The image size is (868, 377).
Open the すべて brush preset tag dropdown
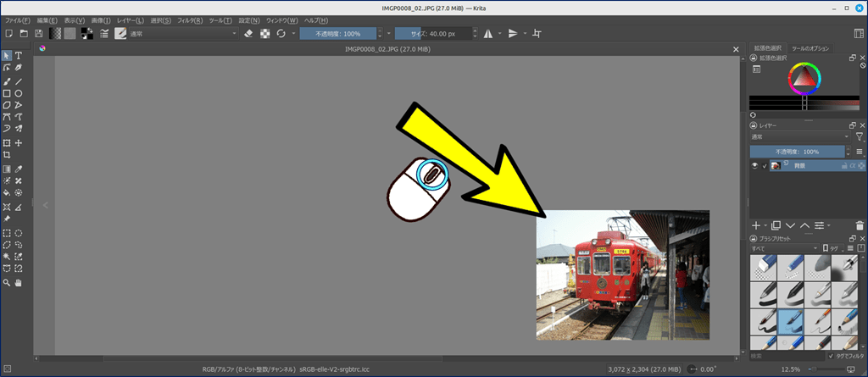click(x=786, y=248)
